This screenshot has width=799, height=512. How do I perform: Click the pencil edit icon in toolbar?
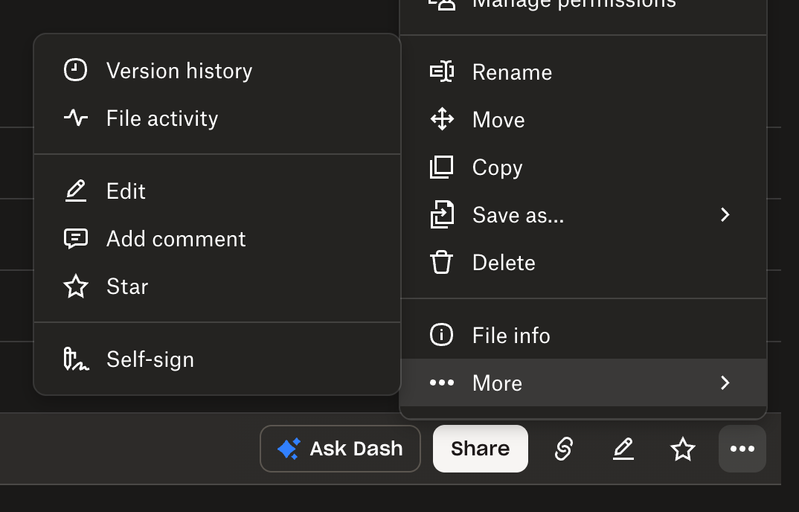tap(623, 449)
